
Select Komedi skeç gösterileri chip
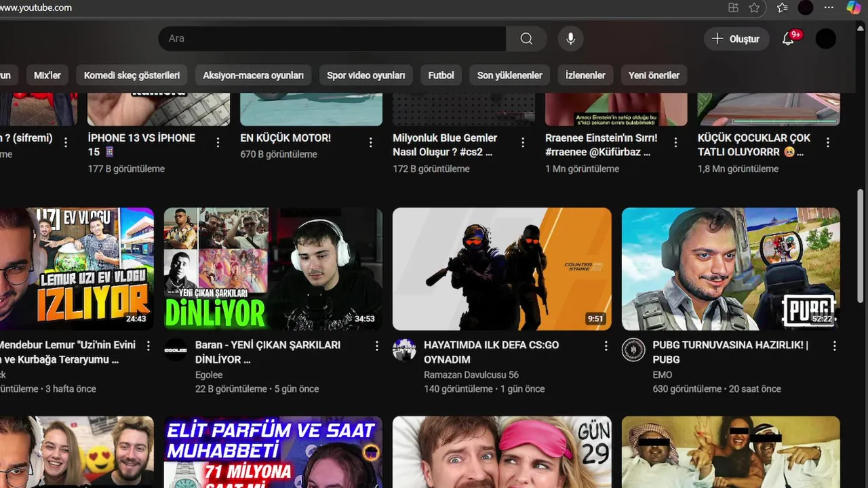click(x=132, y=75)
